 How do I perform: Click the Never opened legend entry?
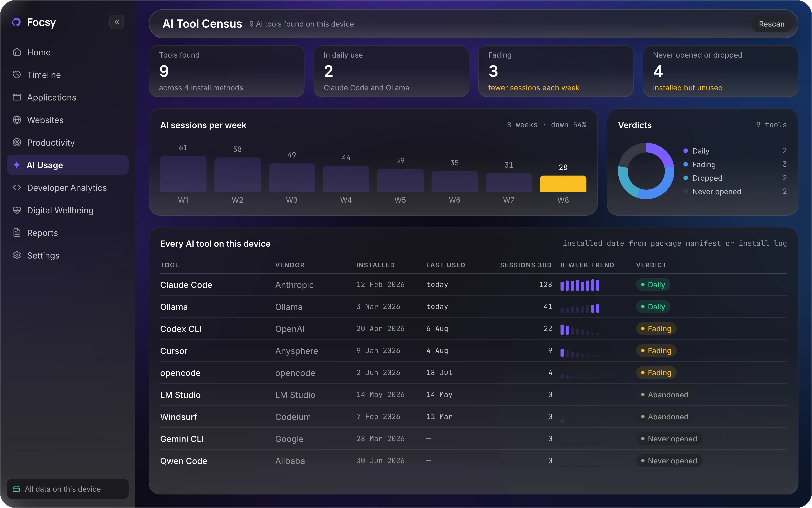[x=735, y=192]
